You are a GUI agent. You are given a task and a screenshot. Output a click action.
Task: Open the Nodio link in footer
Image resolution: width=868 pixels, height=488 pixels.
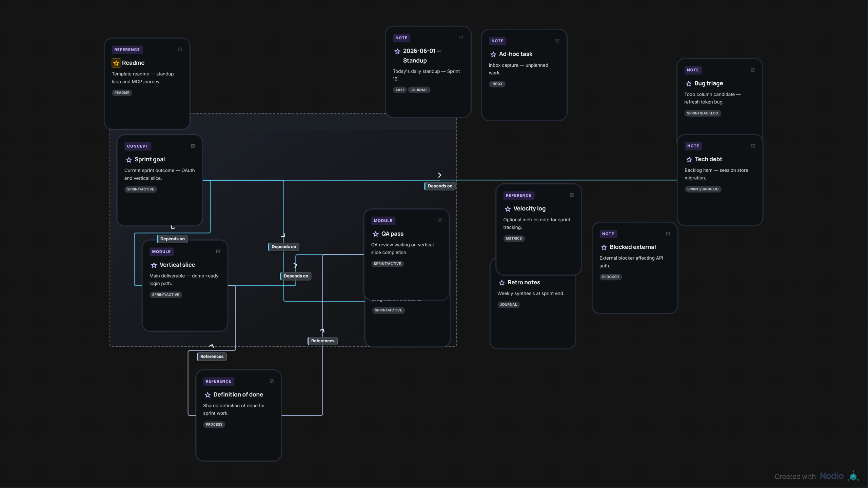(831, 476)
